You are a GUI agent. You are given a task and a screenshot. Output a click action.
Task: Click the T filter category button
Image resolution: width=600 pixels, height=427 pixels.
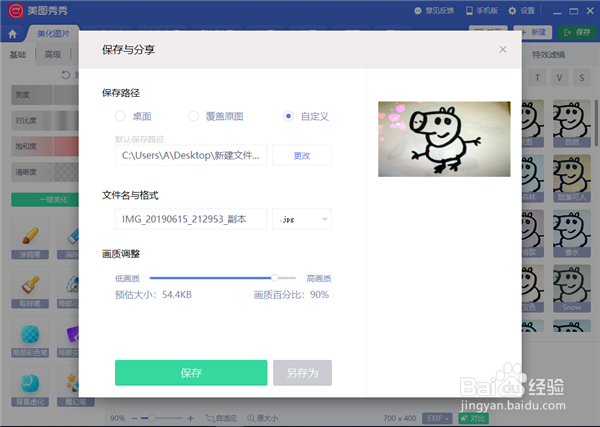(x=537, y=78)
